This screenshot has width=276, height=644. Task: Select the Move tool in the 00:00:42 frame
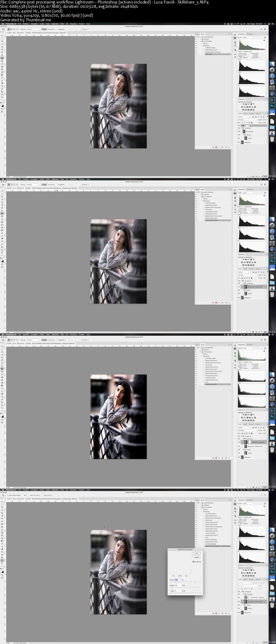(x=2, y=36)
